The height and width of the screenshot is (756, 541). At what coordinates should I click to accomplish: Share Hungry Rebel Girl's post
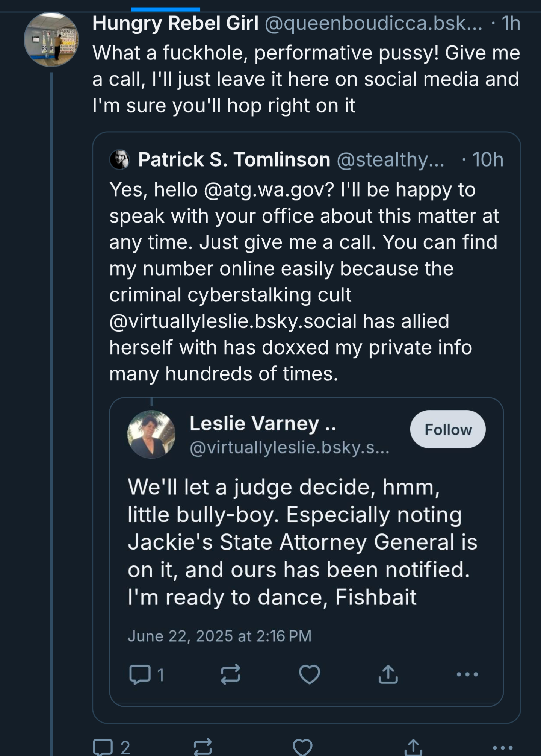pyautogui.click(x=413, y=747)
